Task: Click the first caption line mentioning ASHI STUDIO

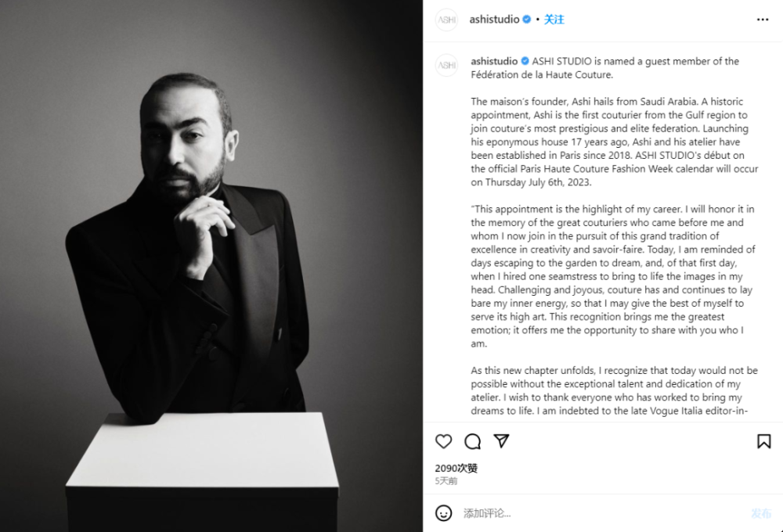Action: tap(635, 61)
